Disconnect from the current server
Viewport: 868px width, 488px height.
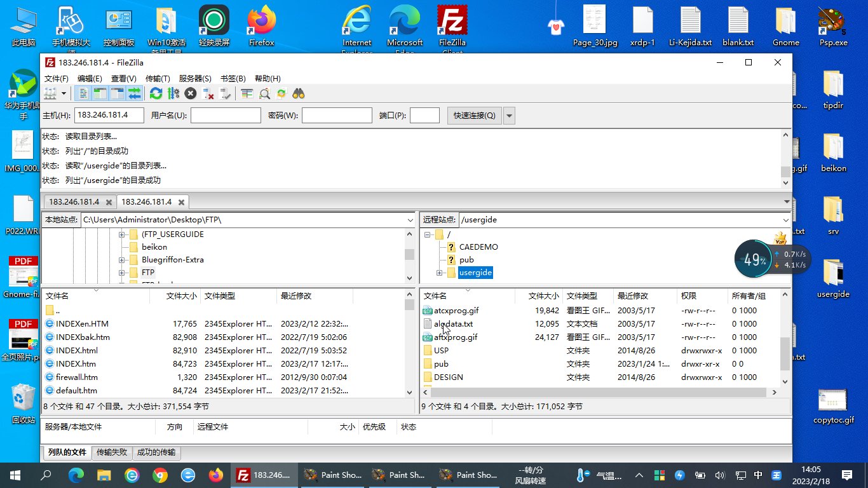tap(207, 93)
